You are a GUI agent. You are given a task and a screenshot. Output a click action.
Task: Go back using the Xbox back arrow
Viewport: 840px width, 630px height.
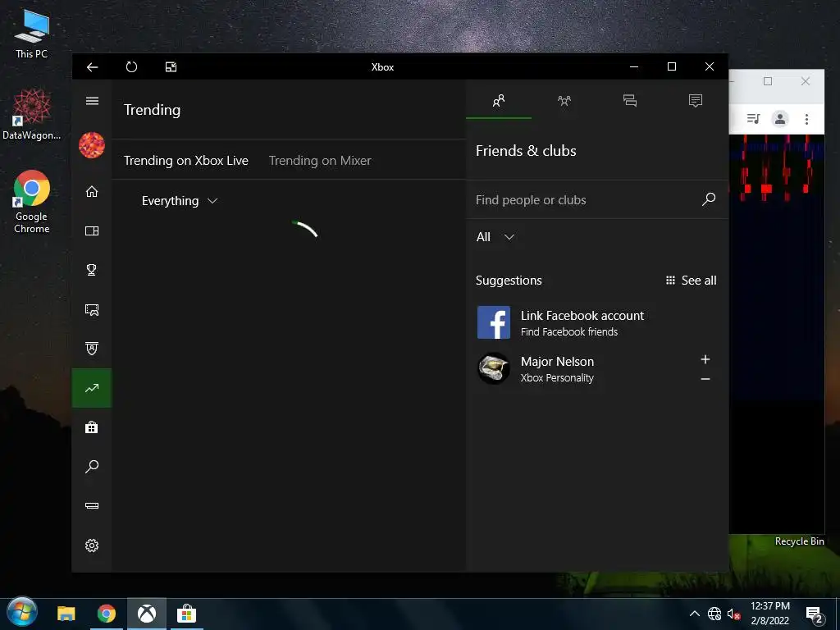pyautogui.click(x=92, y=67)
